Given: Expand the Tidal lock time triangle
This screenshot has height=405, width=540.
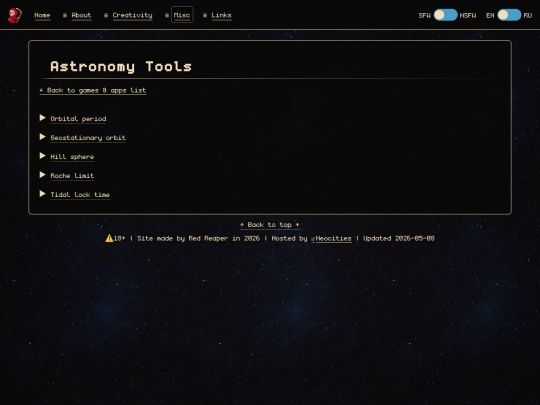Looking at the screenshot, I should [42, 194].
